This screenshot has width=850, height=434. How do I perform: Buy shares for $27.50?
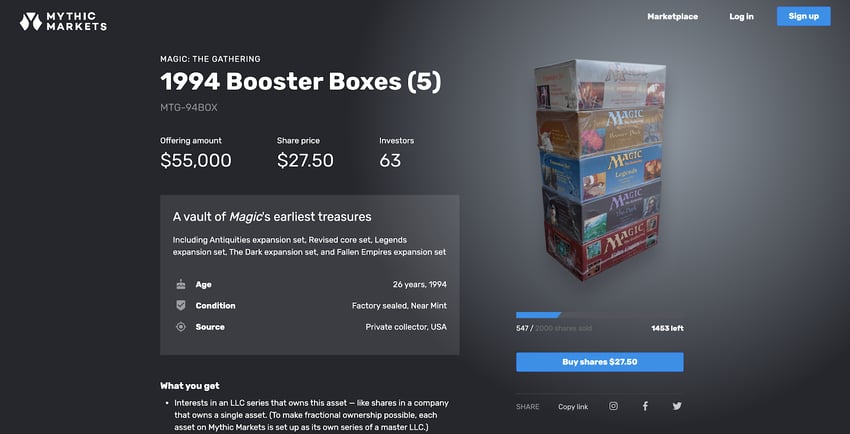[x=600, y=362]
